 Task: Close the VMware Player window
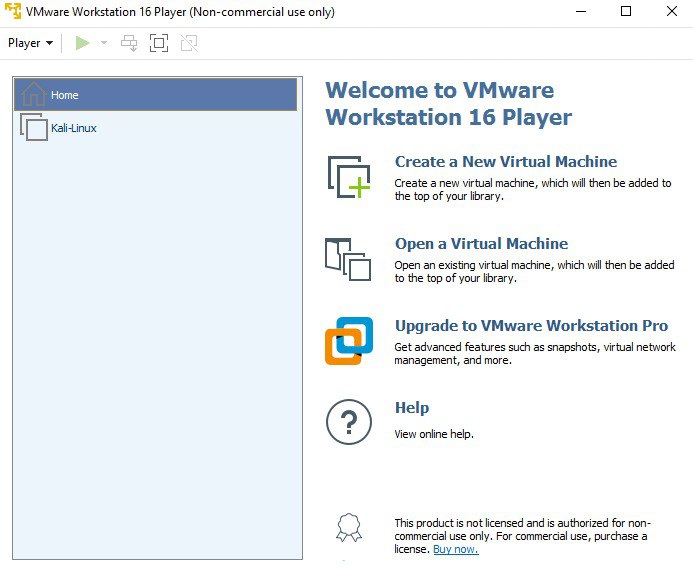point(672,11)
